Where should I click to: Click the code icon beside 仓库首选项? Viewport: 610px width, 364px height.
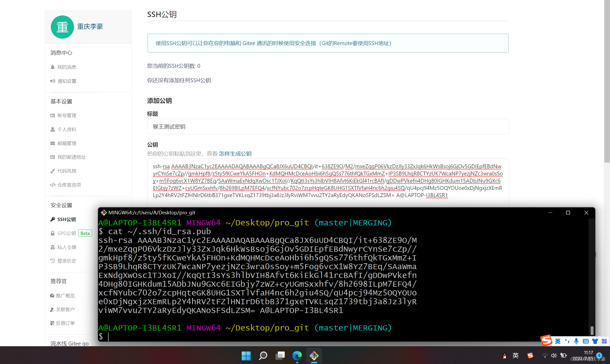[53, 185]
